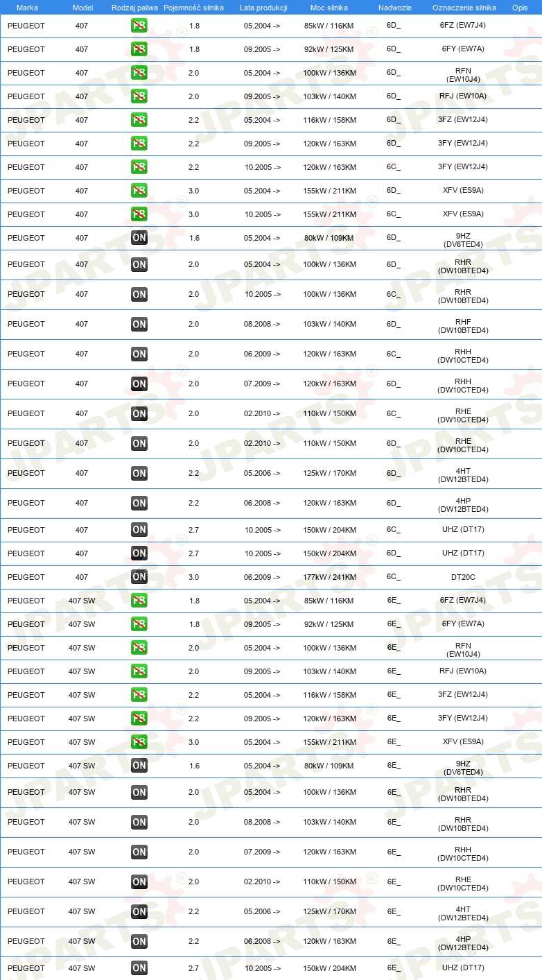Click the Lata produkcji column header
This screenshot has height=980, width=542.
(x=263, y=8)
